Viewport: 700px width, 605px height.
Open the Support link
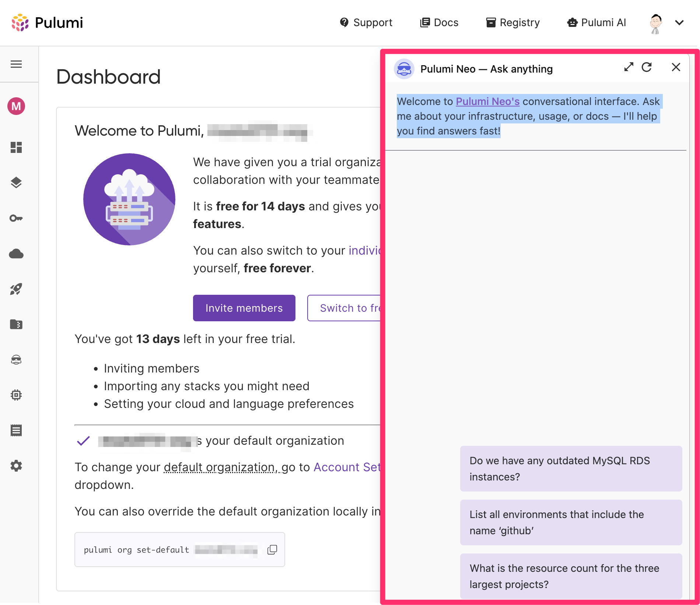click(366, 22)
